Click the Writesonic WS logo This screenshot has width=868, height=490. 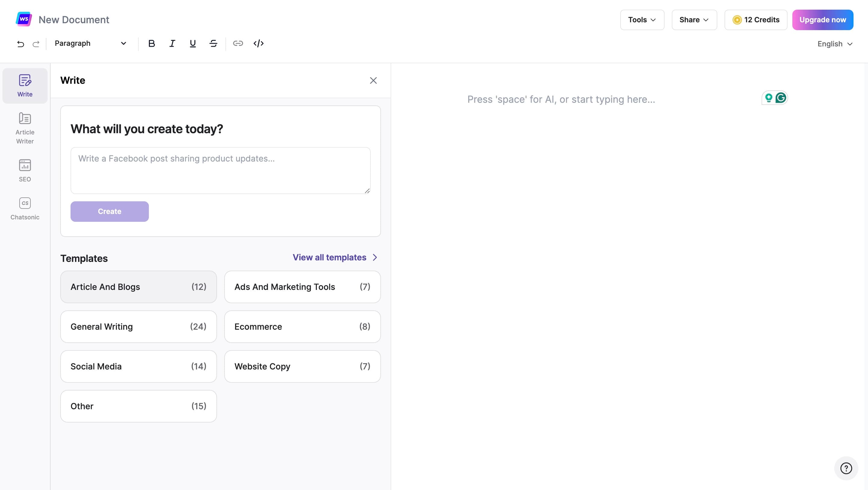pos(24,19)
